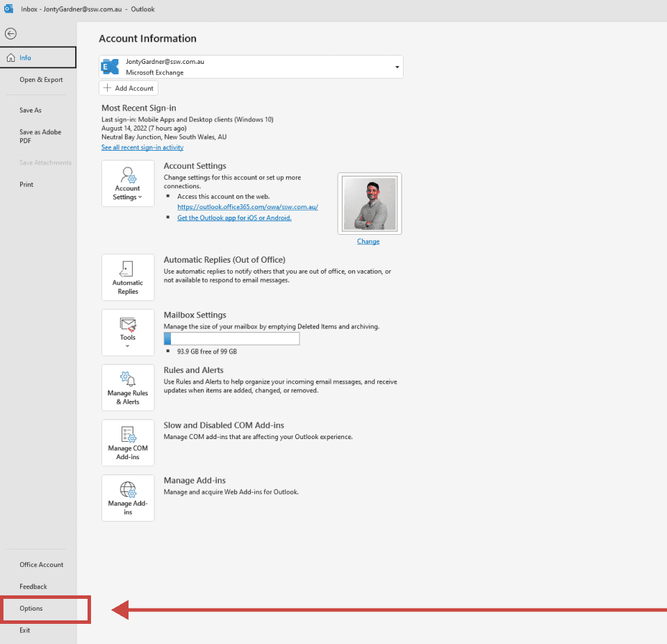Screen dimensions: 667x644
Task: Click Get the Outlook app for iOS or Android
Action: 234,217
